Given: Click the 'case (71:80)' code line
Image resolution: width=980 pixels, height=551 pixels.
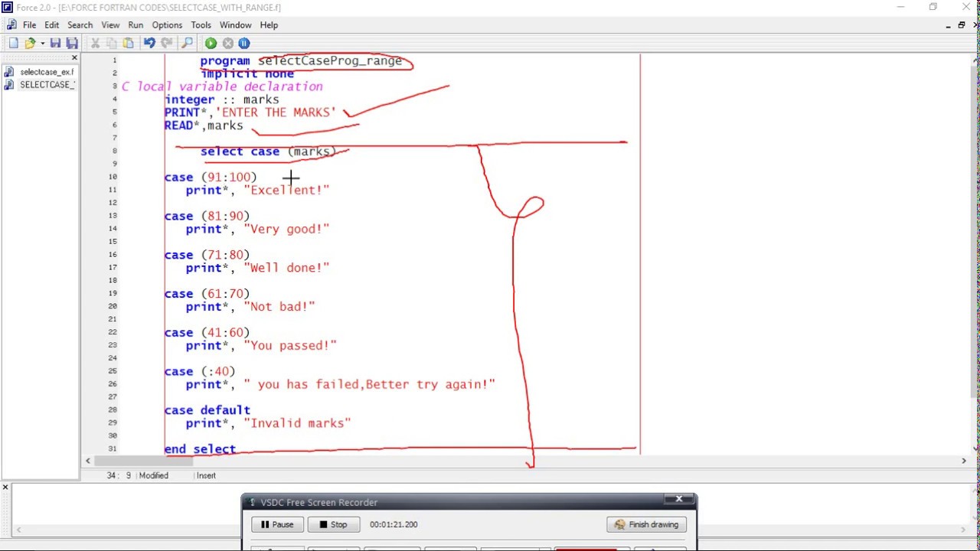Looking at the screenshot, I should tap(207, 255).
